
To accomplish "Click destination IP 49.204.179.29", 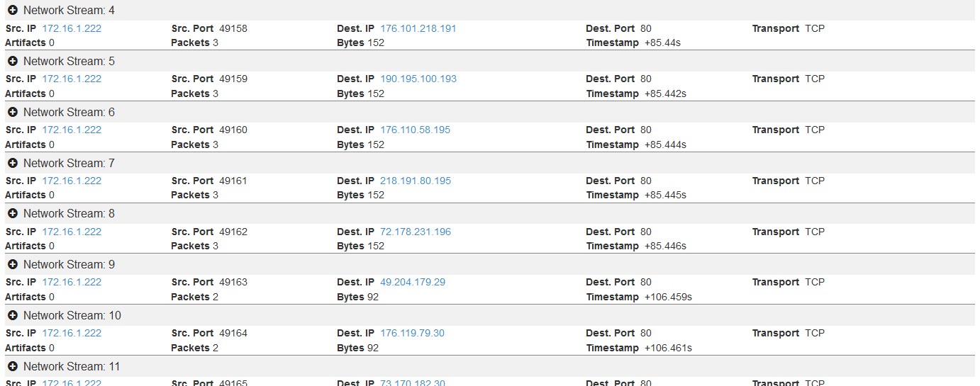I will coord(413,283).
